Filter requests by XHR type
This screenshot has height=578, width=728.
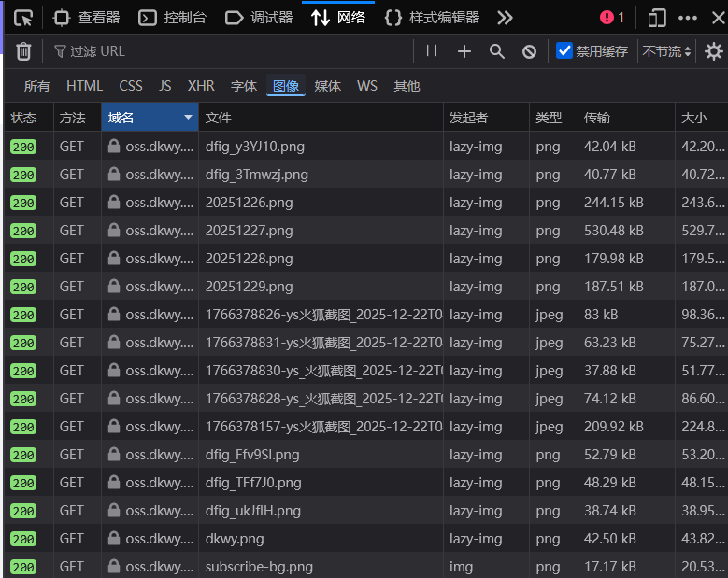[x=201, y=86]
